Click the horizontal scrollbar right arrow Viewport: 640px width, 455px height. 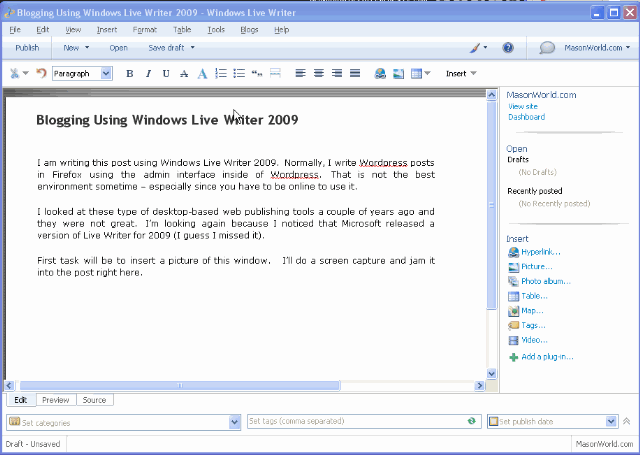point(480,386)
